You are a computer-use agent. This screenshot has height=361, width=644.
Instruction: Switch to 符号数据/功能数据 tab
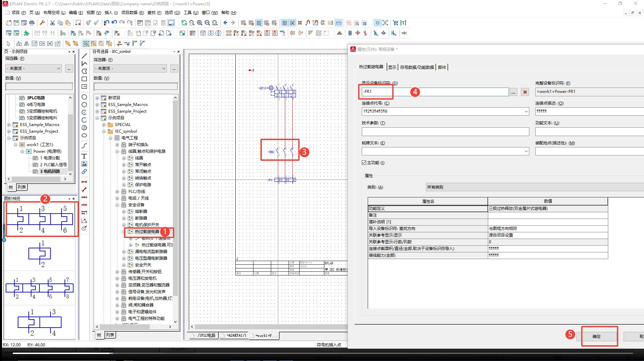pos(417,67)
